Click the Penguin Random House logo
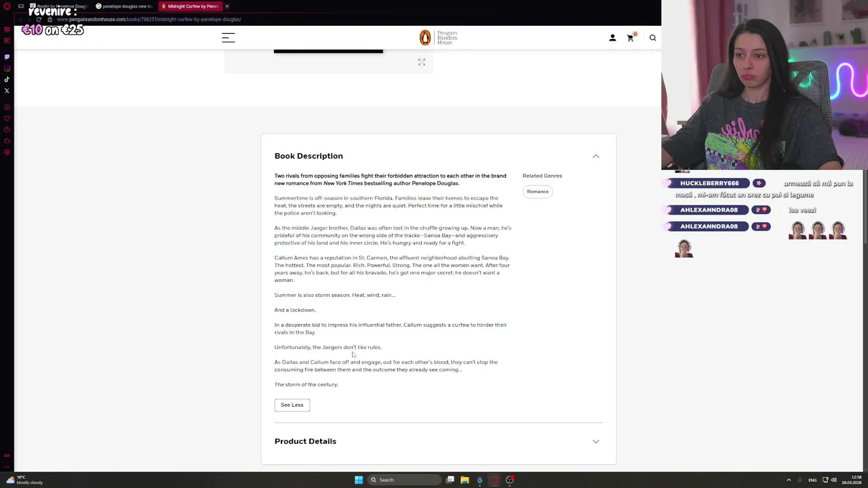 (x=439, y=37)
